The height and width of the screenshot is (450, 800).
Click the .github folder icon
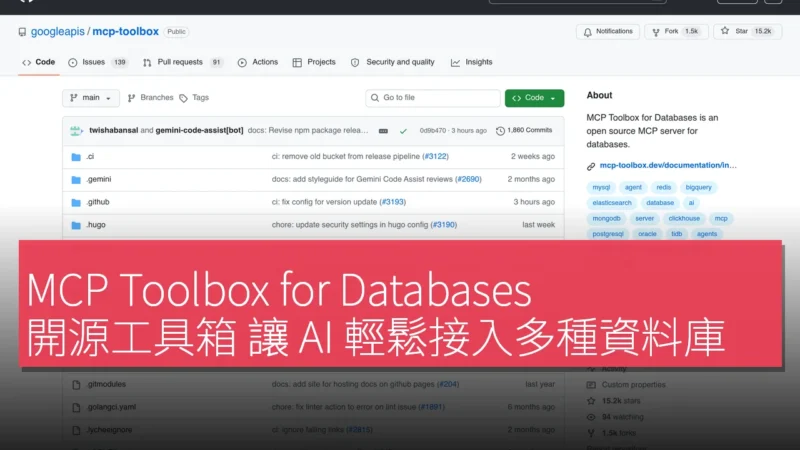point(76,203)
